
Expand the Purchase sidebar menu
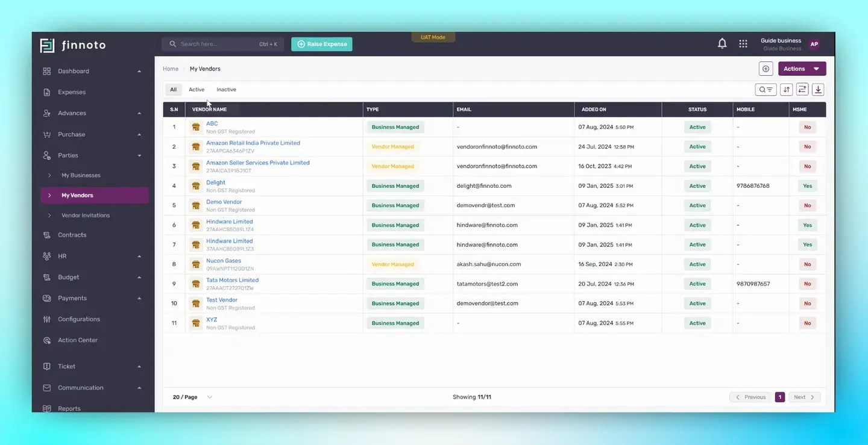pos(92,134)
